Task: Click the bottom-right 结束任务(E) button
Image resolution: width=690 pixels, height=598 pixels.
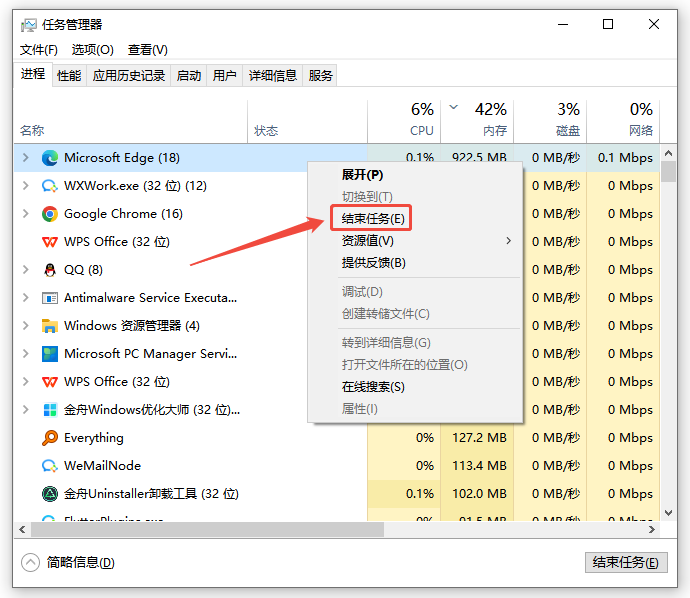Action: pos(626,562)
